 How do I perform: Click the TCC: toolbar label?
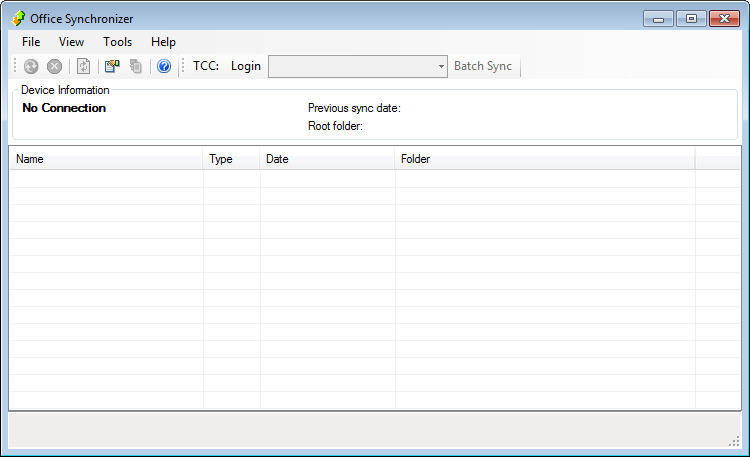tap(206, 66)
